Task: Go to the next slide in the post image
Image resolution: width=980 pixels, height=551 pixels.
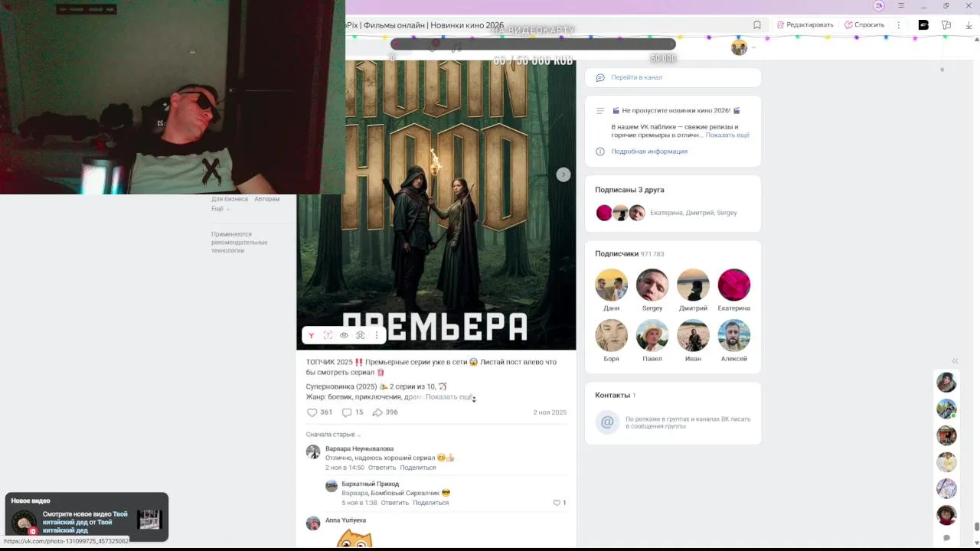Action: pos(563,174)
